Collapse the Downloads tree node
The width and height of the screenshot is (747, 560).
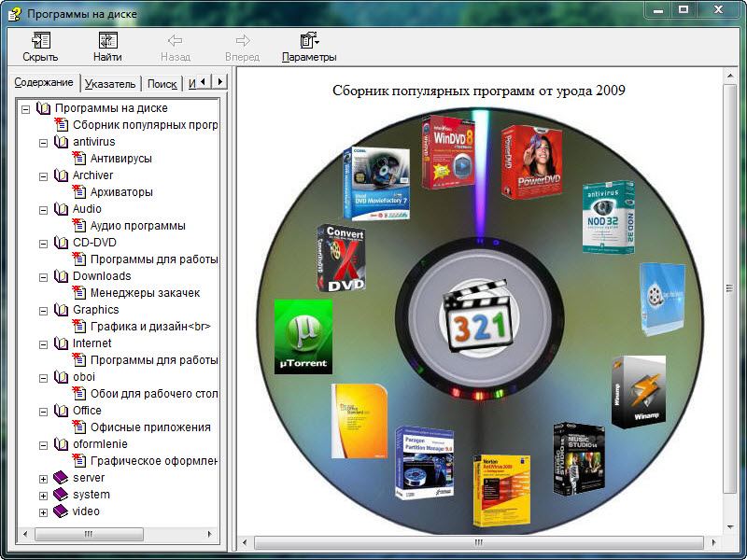43,277
